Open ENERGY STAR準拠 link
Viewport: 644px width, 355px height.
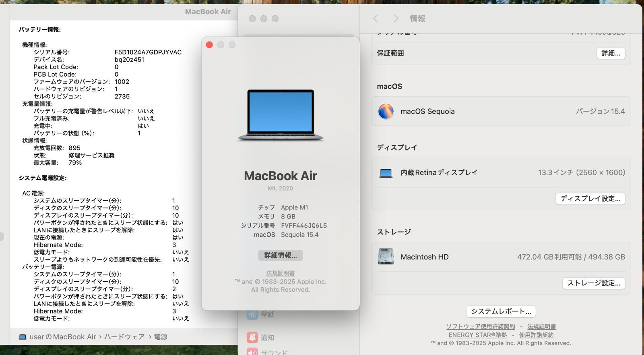(x=478, y=335)
